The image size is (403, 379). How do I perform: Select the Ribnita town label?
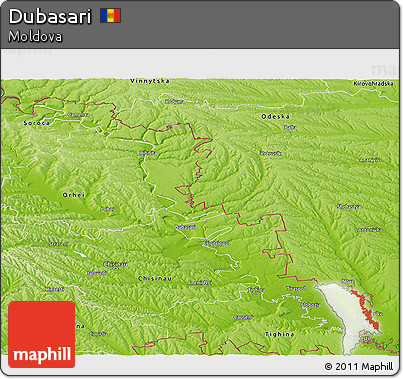click(x=148, y=153)
